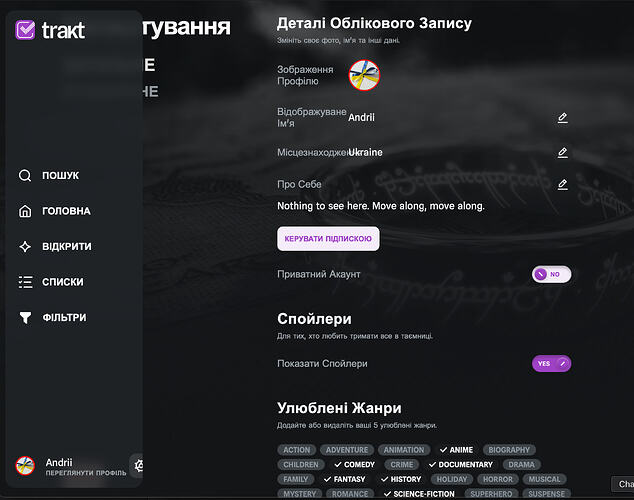Screen dimensions: 634x500
Task: Select the MYSTERY genre chip
Action: [x=299, y=494]
